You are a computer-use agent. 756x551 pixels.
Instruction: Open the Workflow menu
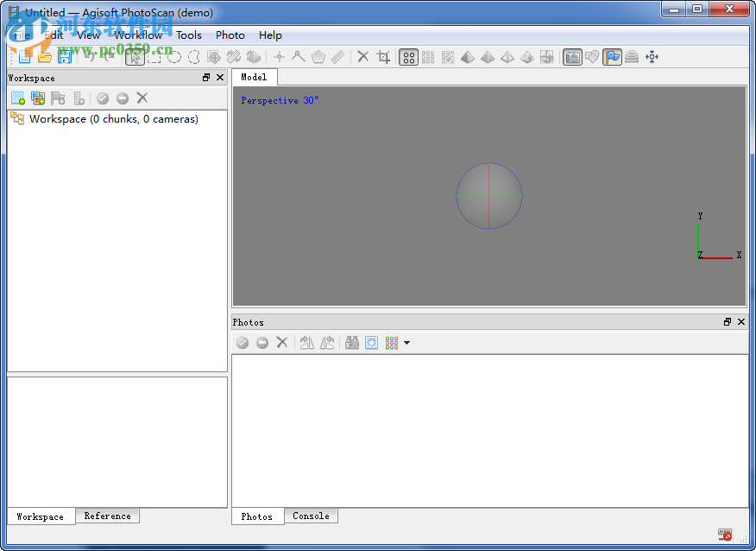137,35
